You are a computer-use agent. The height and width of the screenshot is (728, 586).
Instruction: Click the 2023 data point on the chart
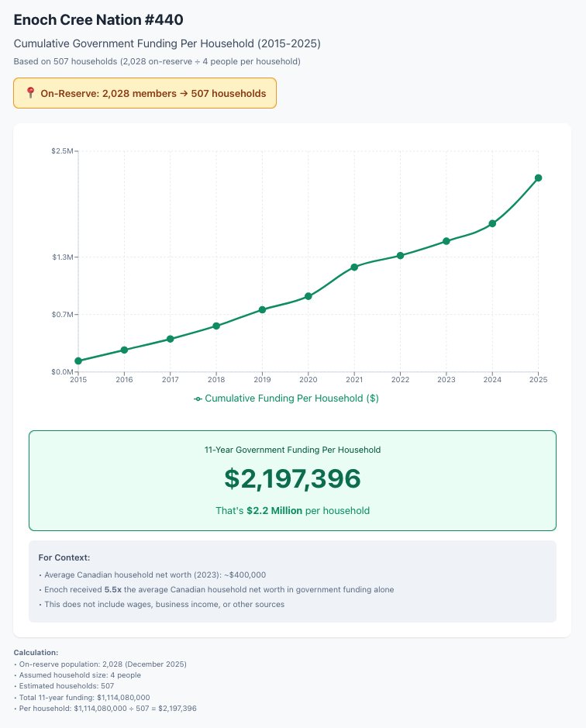446,241
